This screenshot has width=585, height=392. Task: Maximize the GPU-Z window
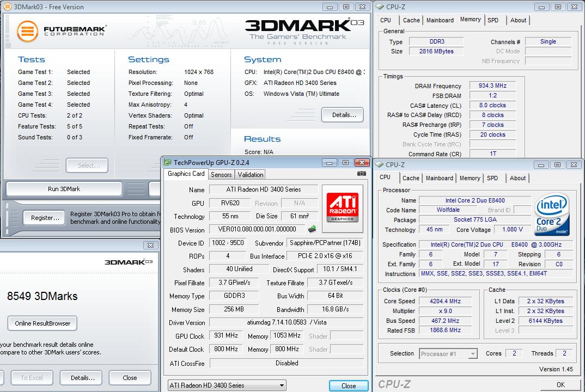point(345,163)
